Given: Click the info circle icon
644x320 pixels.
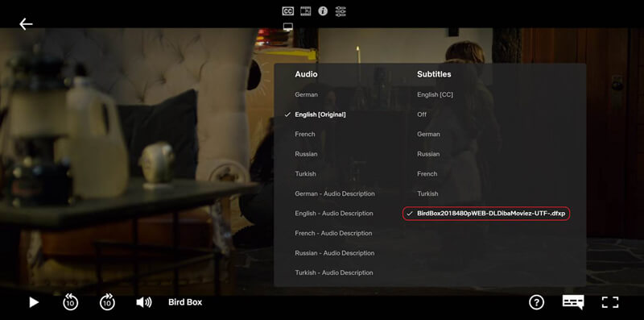Looking at the screenshot, I should (x=323, y=11).
